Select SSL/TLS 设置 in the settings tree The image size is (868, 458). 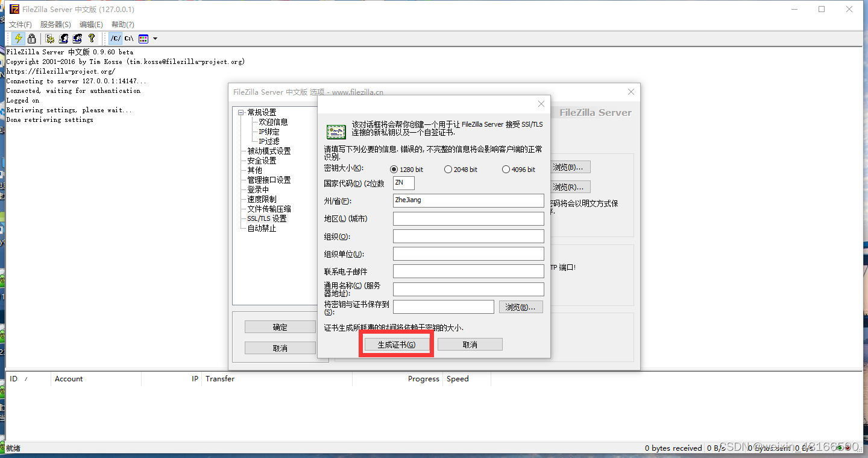click(x=267, y=218)
